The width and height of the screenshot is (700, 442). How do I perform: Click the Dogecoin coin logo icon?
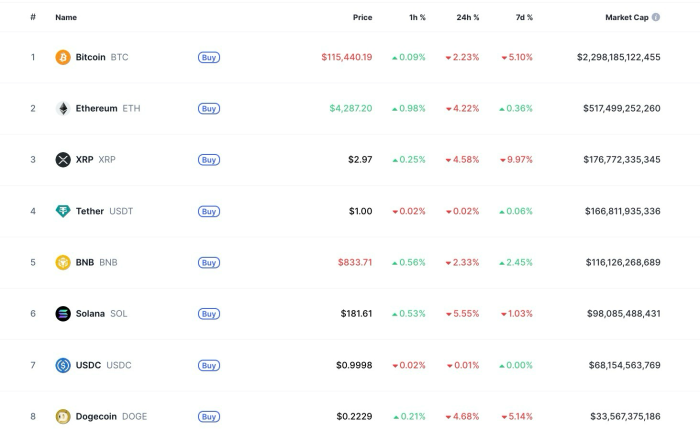(x=63, y=416)
